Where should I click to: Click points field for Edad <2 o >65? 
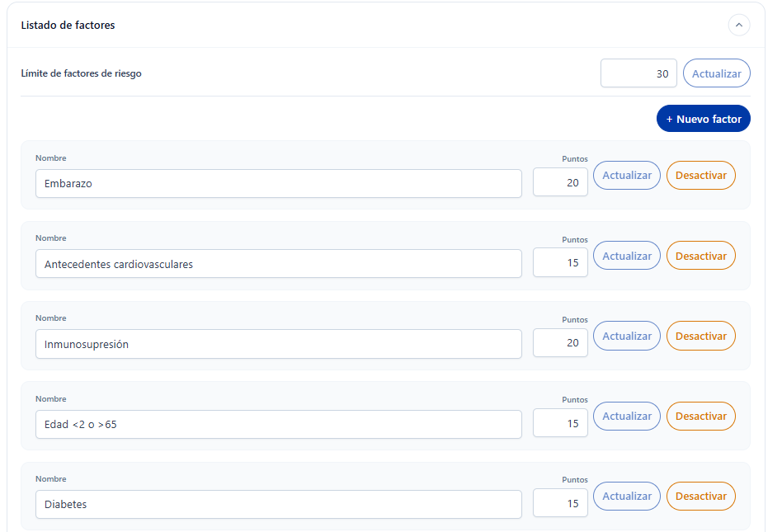tap(560, 423)
